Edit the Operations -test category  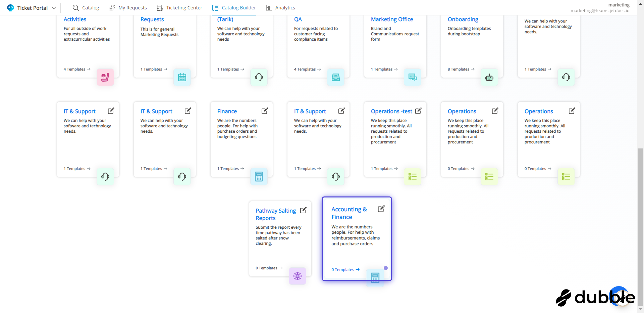click(418, 111)
